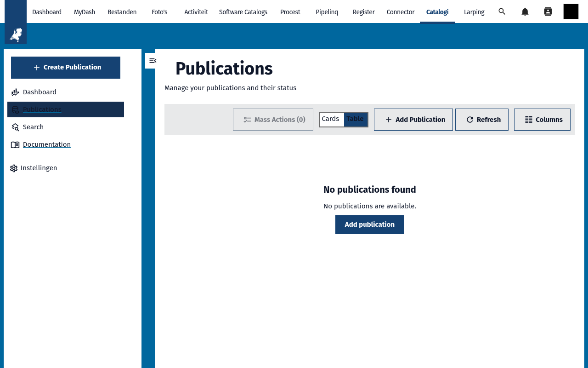Click the Publications page heading
The width and height of the screenshot is (588, 368).
tap(224, 69)
